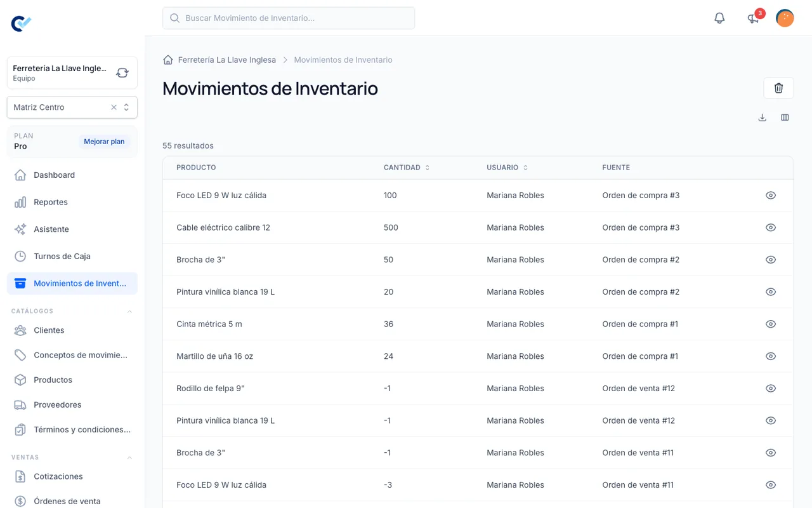View the Foco LED Orden de venta #11 row
The width and height of the screenshot is (812, 508).
pyautogui.click(x=771, y=485)
